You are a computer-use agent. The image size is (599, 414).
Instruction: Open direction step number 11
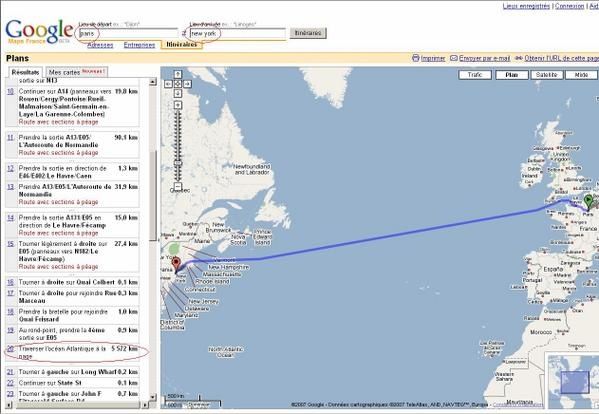(x=10, y=137)
